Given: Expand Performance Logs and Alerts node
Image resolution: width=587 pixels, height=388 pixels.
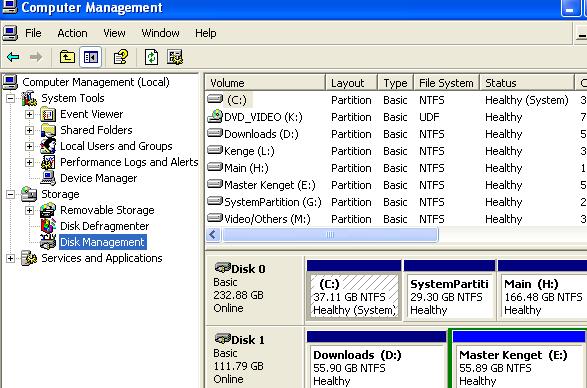Looking at the screenshot, I should coord(29,162).
